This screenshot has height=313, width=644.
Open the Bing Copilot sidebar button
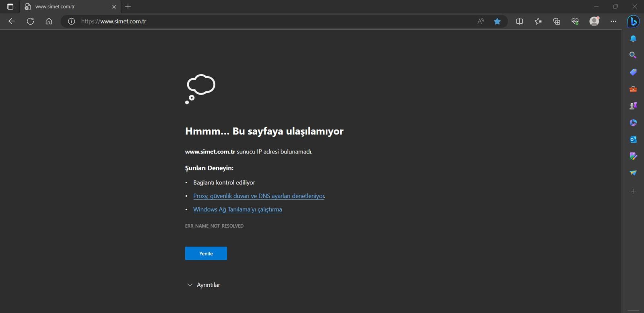pos(633,21)
